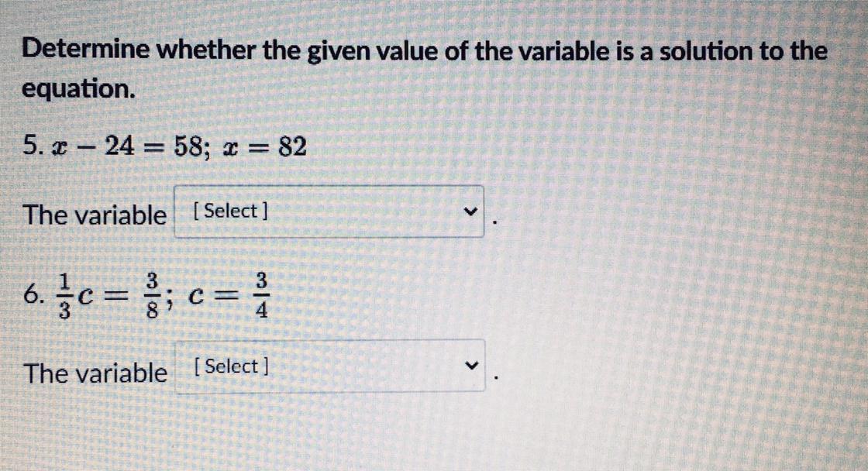
Task: Click the problem number 6 label
Action: click(x=34, y=294)
